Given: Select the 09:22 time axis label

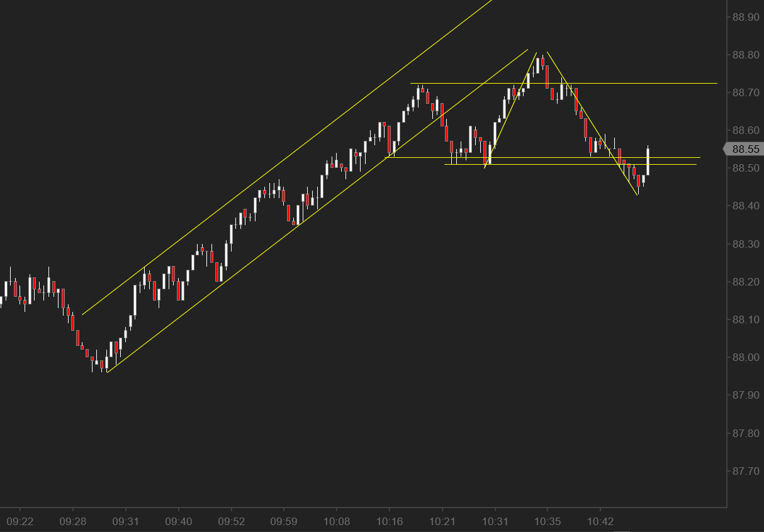Looking at the screenshot, I should point(20,521).
